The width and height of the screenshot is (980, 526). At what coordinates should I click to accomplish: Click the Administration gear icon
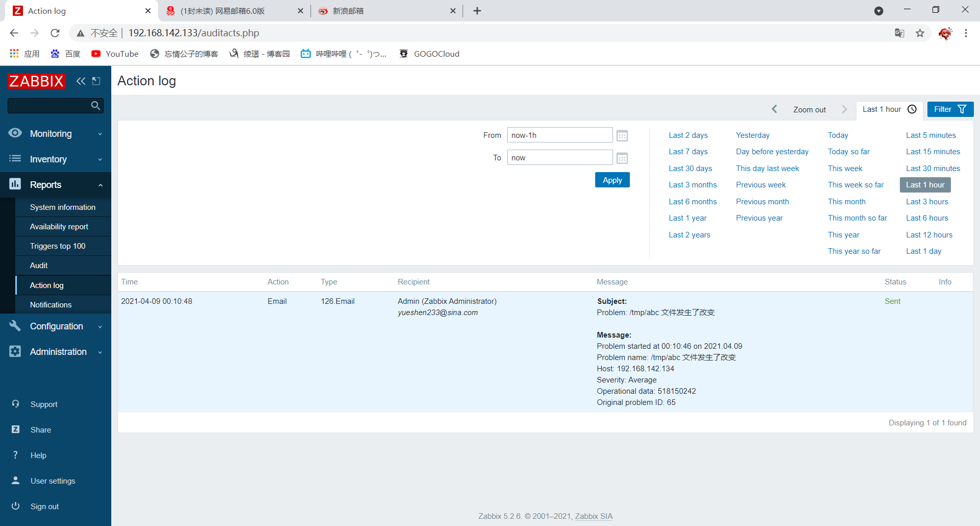[x=15, y=351]
